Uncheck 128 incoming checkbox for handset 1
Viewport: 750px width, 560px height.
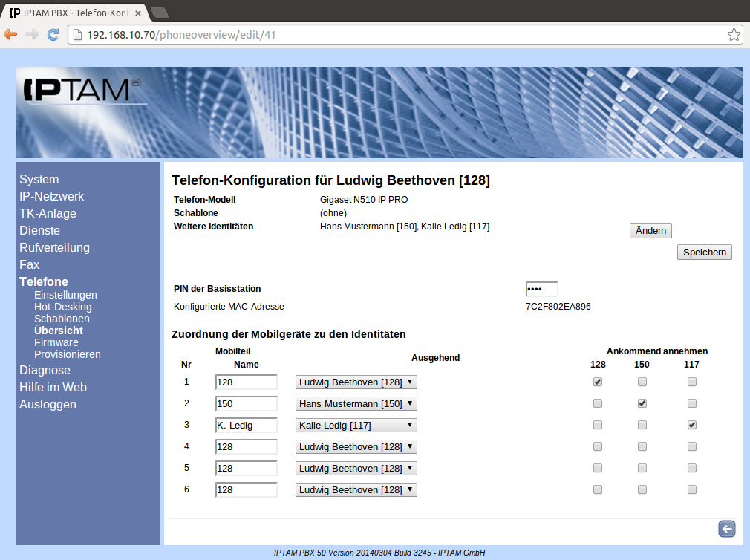[x=598, y=382]
